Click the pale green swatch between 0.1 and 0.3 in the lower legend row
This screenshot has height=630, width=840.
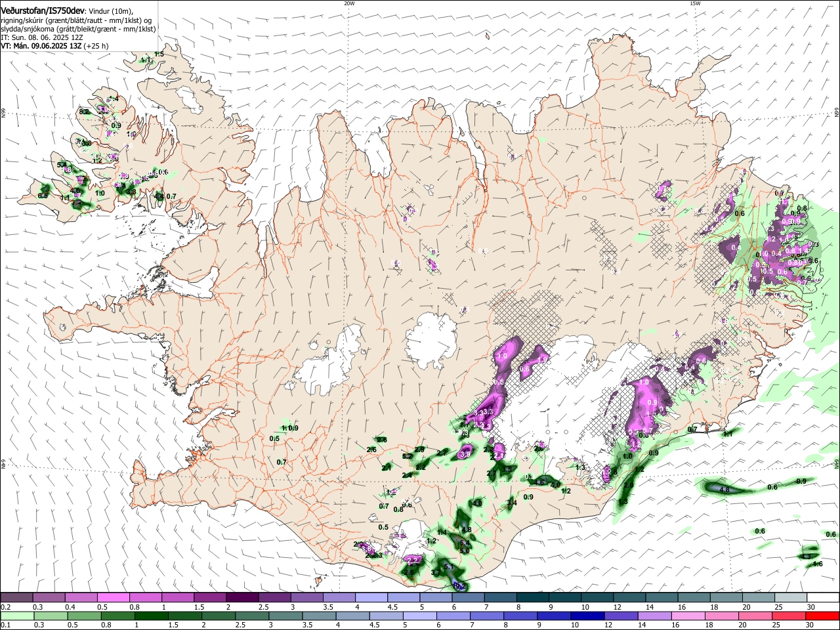[x=17, y=616]
